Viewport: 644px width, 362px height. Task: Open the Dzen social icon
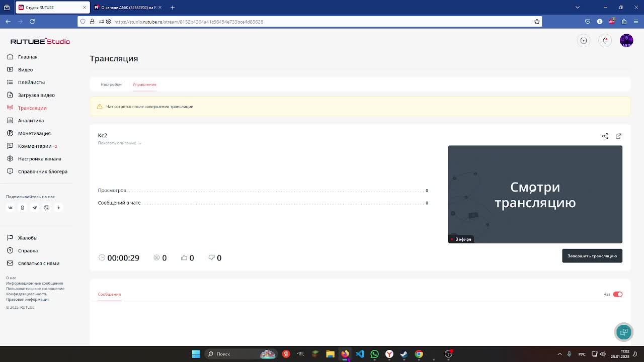point(58,208)
